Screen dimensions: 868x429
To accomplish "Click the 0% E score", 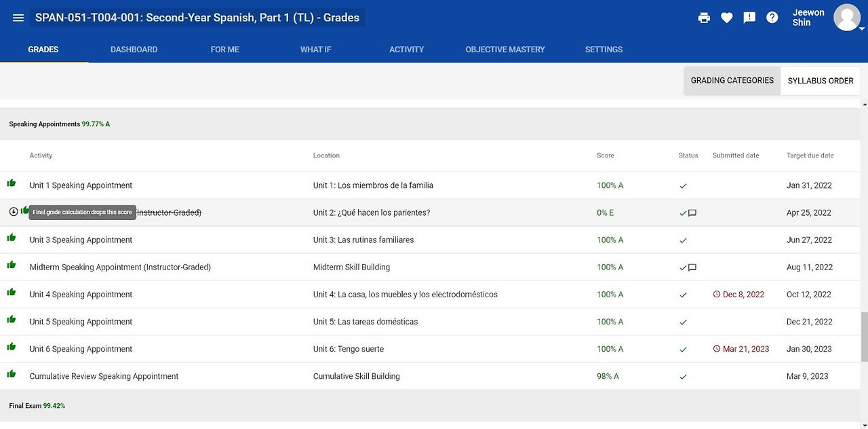I will pyautogui.click(x=606, y=212).
